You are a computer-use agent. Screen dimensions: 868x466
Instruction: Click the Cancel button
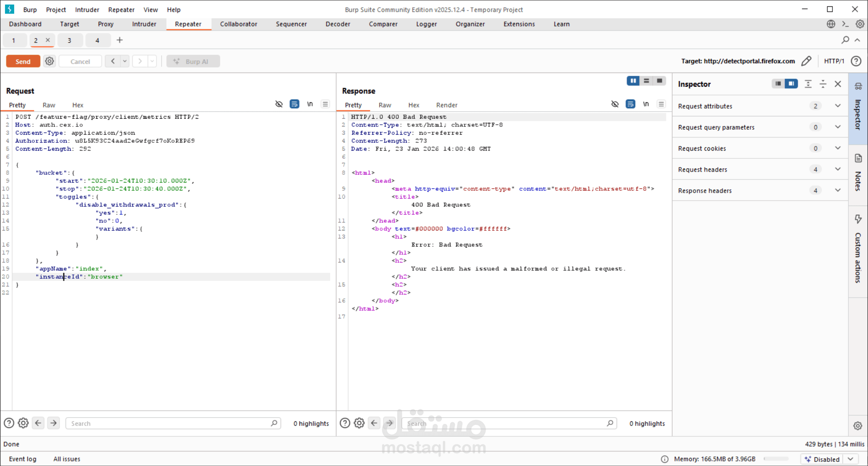coord(80,61)
